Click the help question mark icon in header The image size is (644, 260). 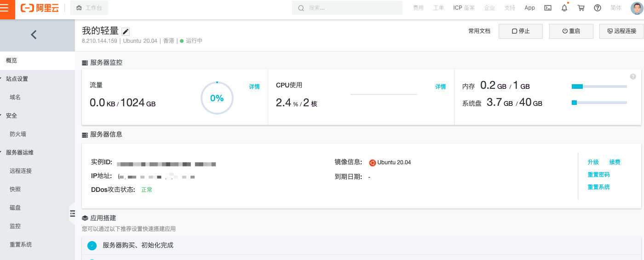point(598,8)
